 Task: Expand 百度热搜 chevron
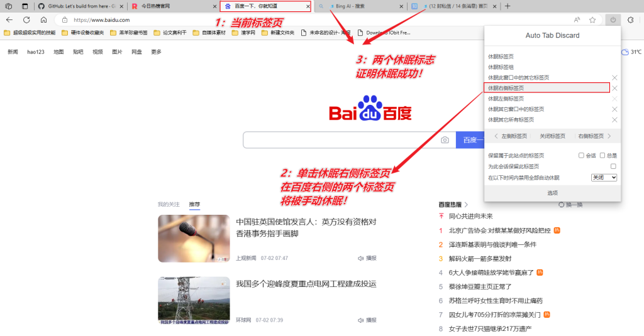click(x=466, y=204)
